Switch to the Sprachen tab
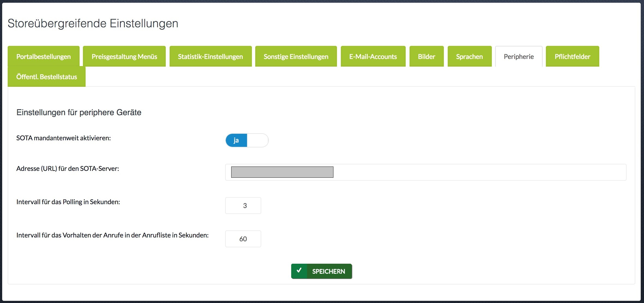 coord(470,57)
